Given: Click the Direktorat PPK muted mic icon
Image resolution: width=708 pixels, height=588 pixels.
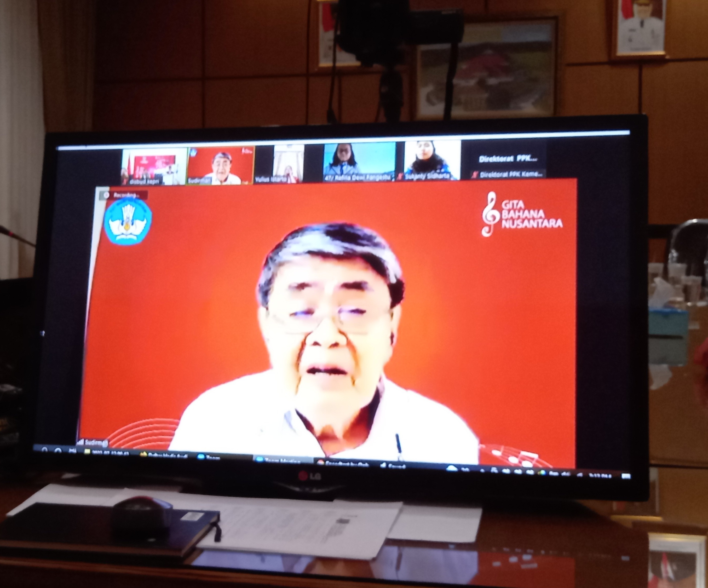Looking at the screenshot, I should (x=475, y=174).
